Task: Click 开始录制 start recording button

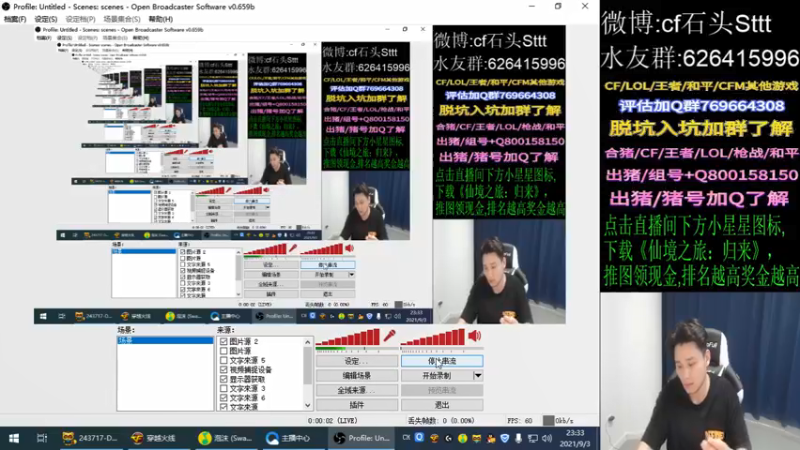Action: pos(437,376)
